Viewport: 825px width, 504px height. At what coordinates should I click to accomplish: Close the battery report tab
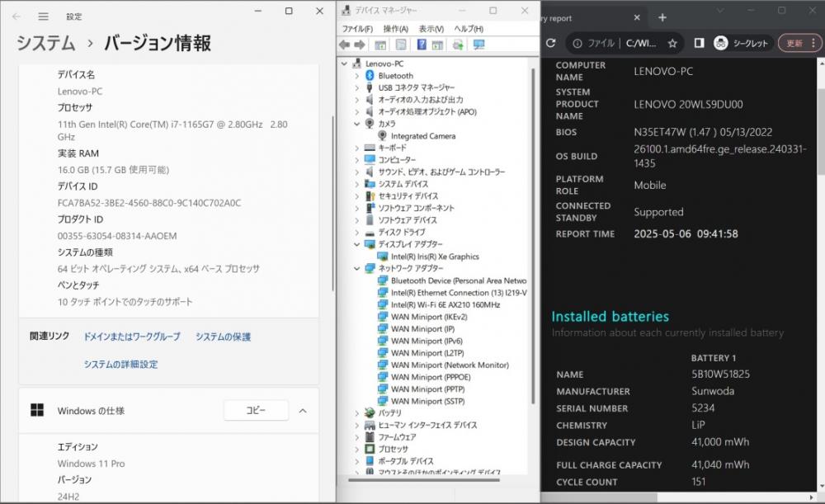[637, 18]
